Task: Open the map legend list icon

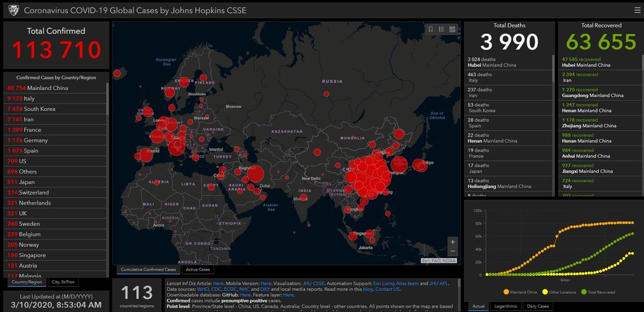Action: pyautogui.click(x=441, y=29)
